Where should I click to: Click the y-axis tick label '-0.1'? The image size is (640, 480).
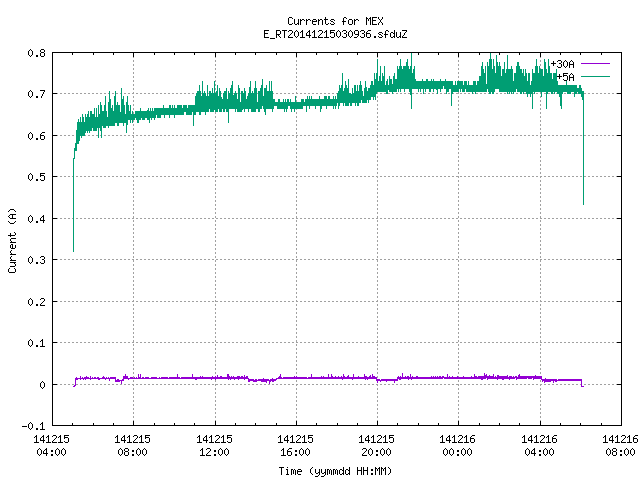coord(33,426)
